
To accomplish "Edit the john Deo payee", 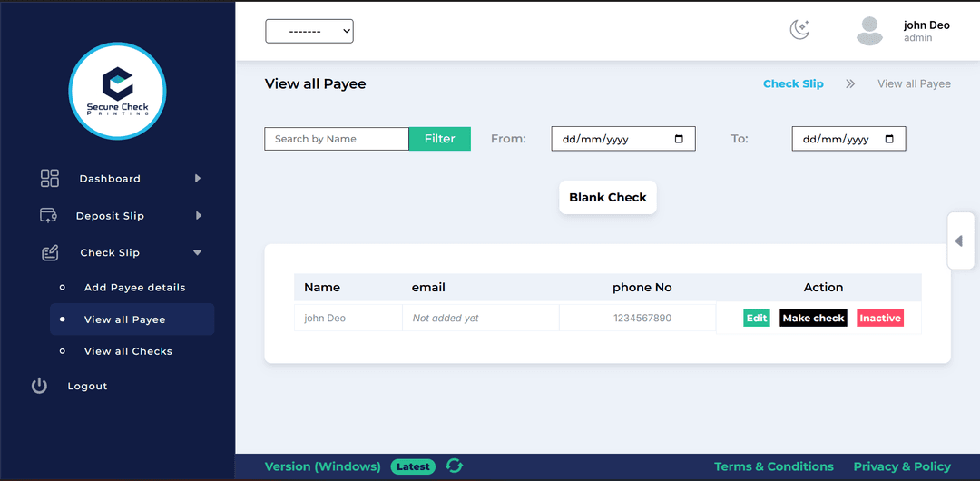I will (x=757, y=318).
